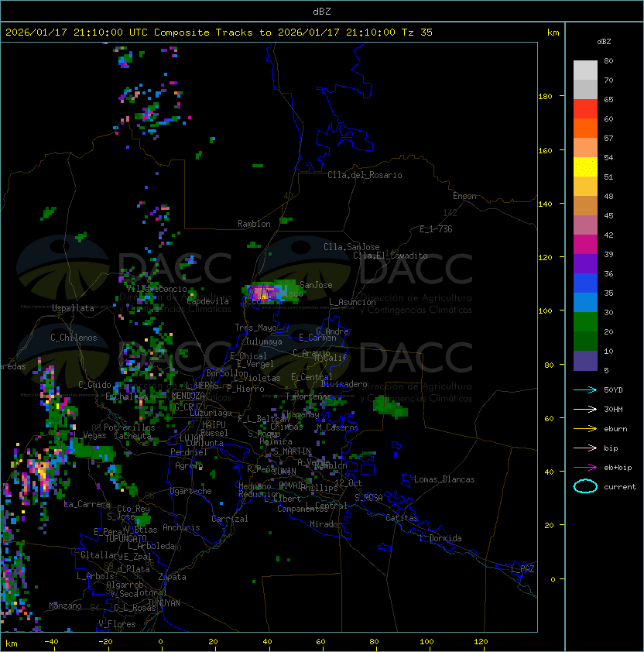Select the purple 36-39 dBZ legend swatch

(585, 264)
